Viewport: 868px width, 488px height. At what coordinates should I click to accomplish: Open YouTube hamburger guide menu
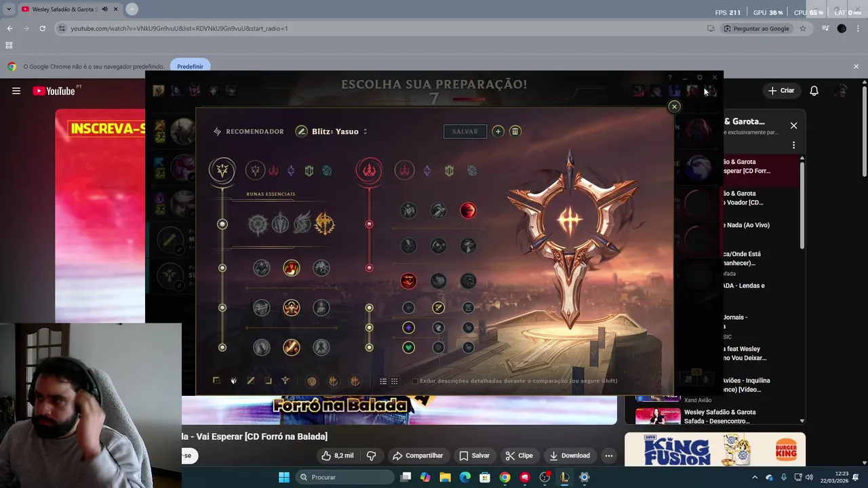pyautogui.click(x=16, y=91)
